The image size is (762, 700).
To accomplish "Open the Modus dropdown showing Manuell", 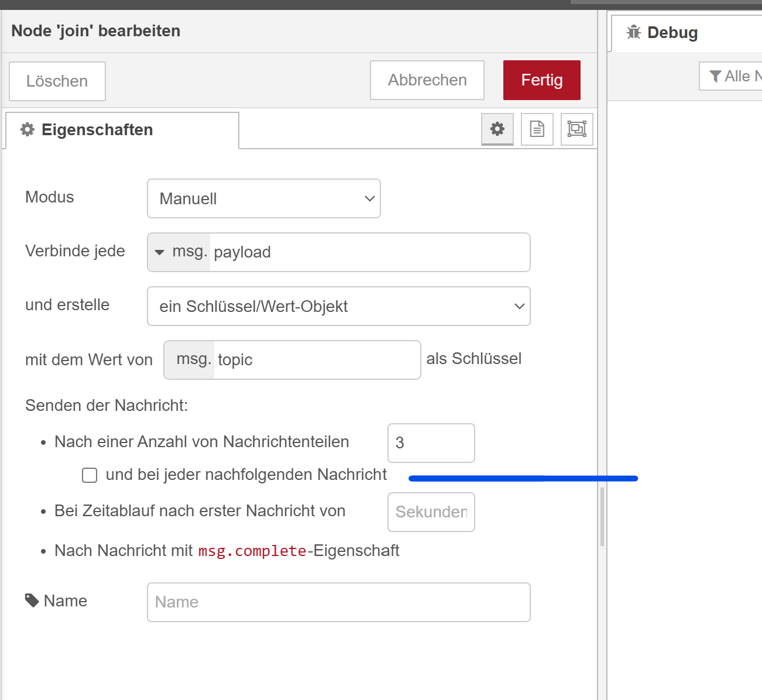I will tap(264, 198).
